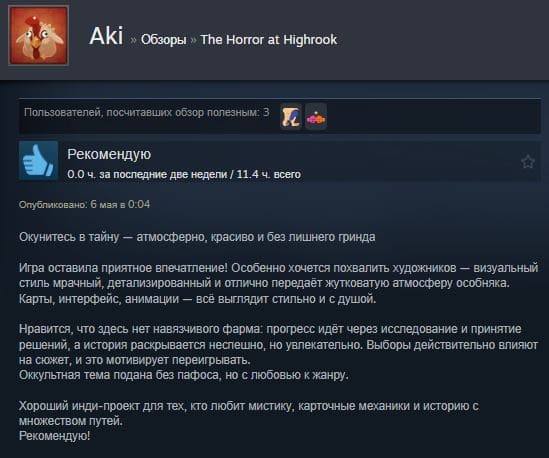Click the line Карты, интерфейс, анимации
The width and height of the screenshot is (549, 458).
(x=197, y=299)
